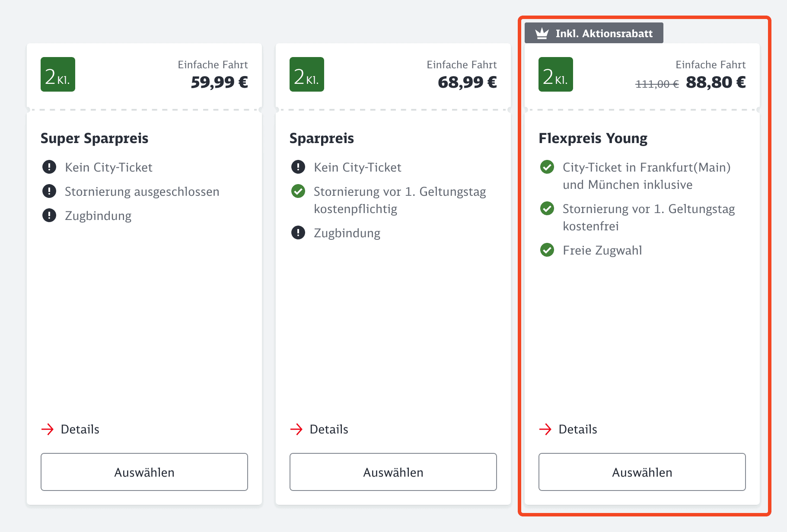Click the 2. Kl. badge on Sparpreis card
The image size is (787, 532).
click(306, 74)
